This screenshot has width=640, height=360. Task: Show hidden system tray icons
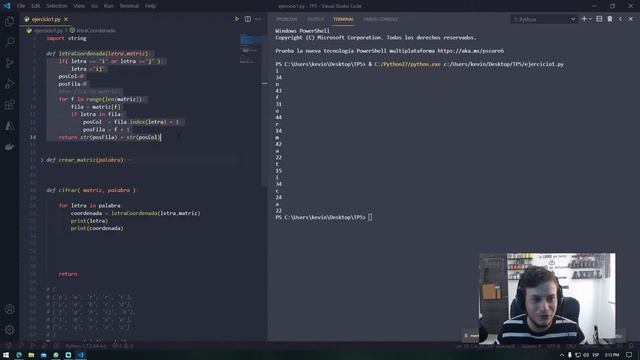click(x=562, y=355)
